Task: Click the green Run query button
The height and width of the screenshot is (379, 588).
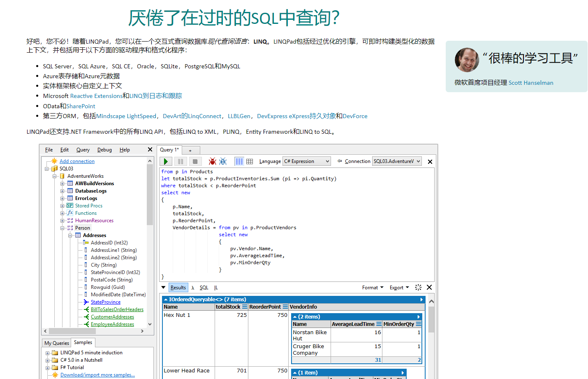Action: (x=166, y=161)
